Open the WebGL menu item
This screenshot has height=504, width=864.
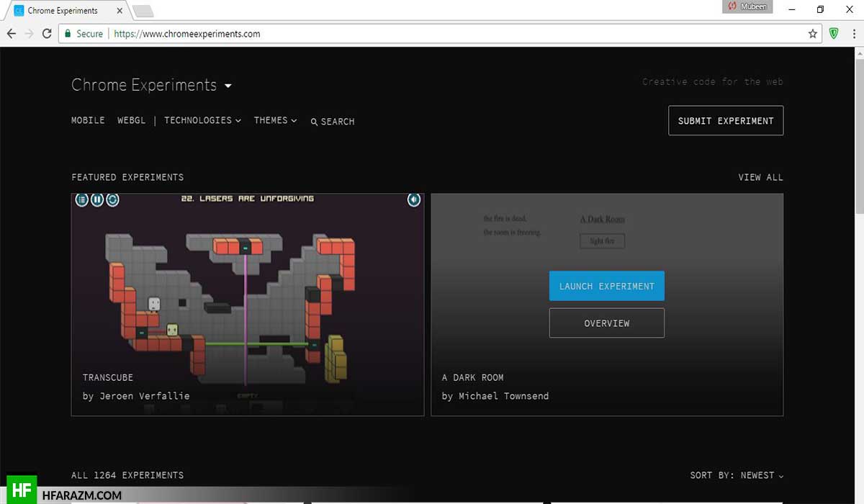point(132,120)
